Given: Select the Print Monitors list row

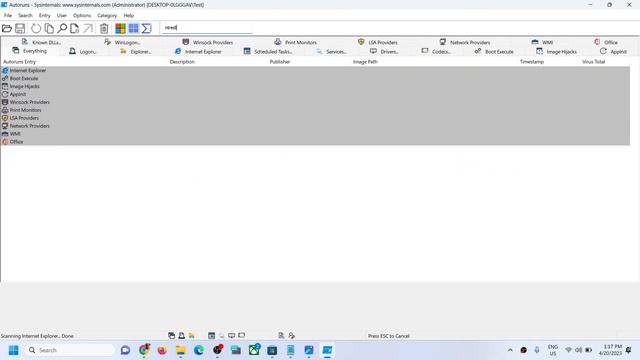Looking at the screenshot, I should (x=315, y=110).
